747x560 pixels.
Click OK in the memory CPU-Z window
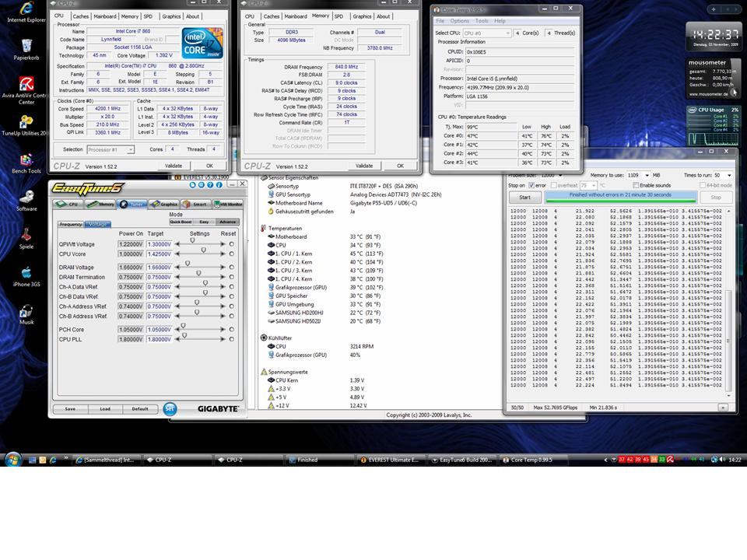click(400, 166)
